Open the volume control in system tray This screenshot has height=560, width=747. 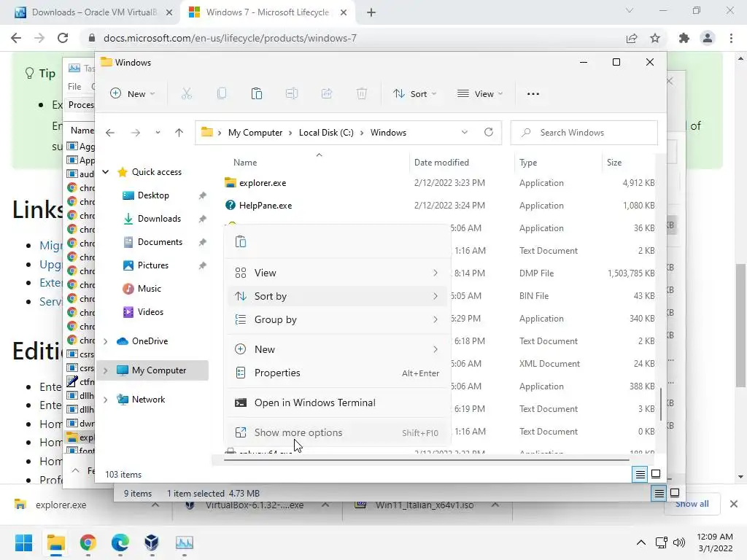[679, 542]
